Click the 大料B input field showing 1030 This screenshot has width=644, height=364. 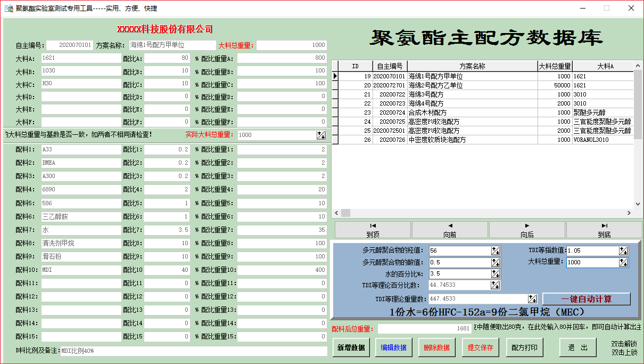[x=81, y=71]
